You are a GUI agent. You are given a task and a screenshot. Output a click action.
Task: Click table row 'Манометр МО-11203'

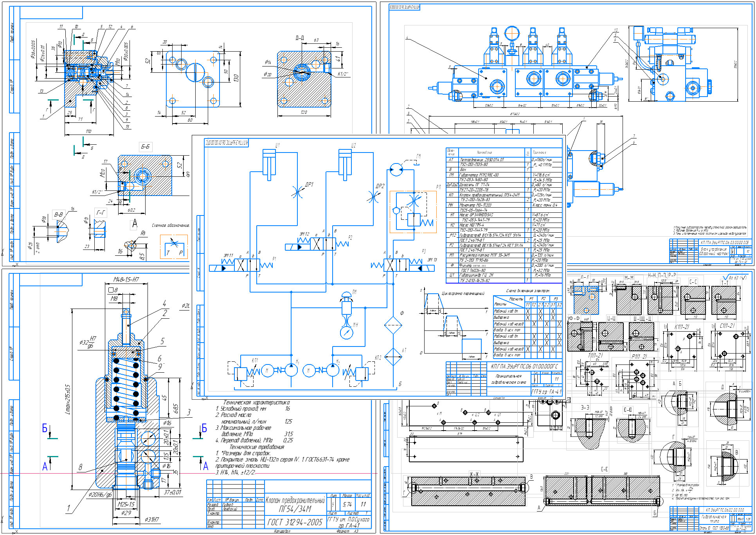point(504,205)
